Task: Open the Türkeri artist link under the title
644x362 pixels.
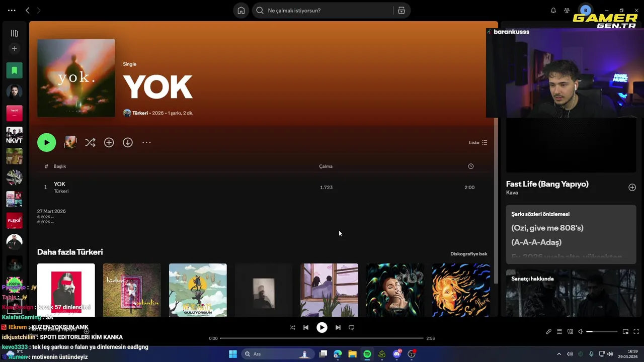Action: click(x=140, y=113)
